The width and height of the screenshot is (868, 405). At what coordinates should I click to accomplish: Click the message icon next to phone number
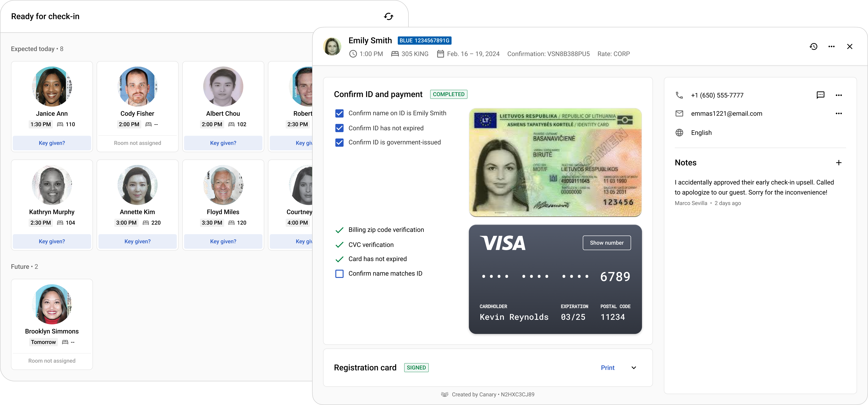pyautogui.click(x=820, y=95)
